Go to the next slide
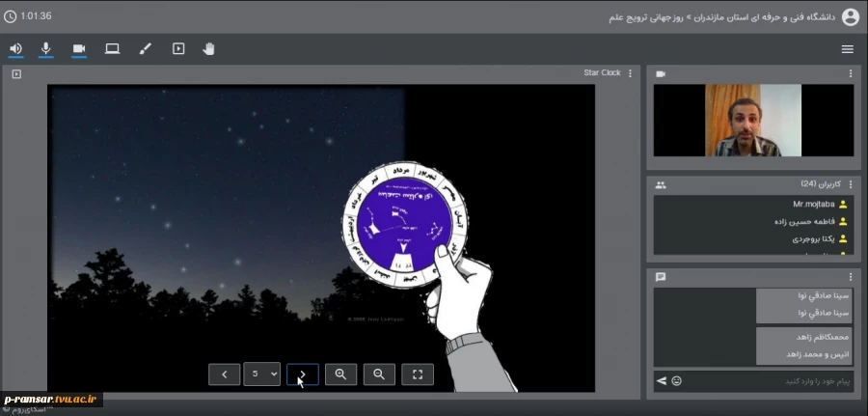The image size is (868, 416). 302,374
